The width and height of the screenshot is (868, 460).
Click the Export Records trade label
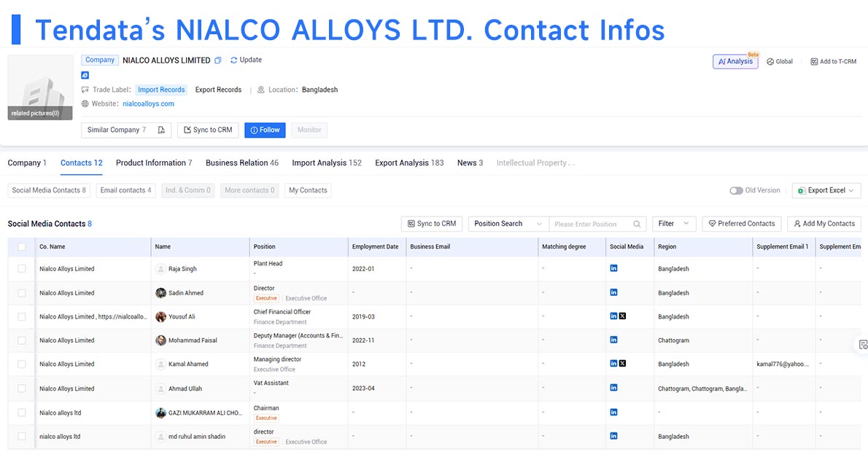tap(218, 90)
